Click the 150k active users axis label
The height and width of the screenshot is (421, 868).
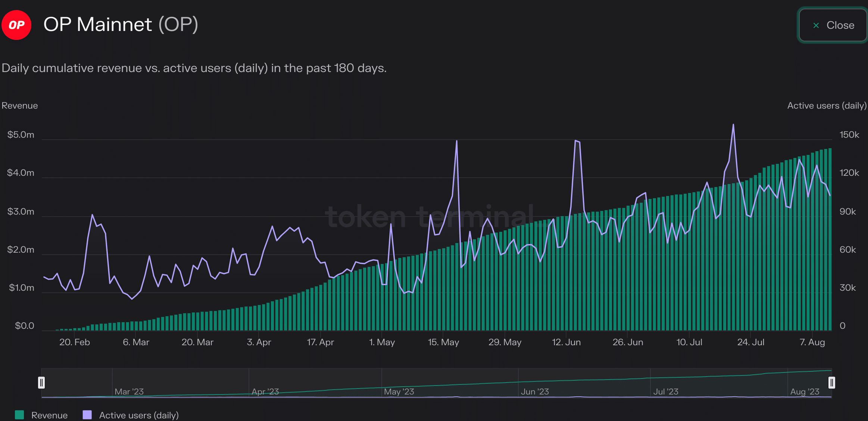[849, 134]
